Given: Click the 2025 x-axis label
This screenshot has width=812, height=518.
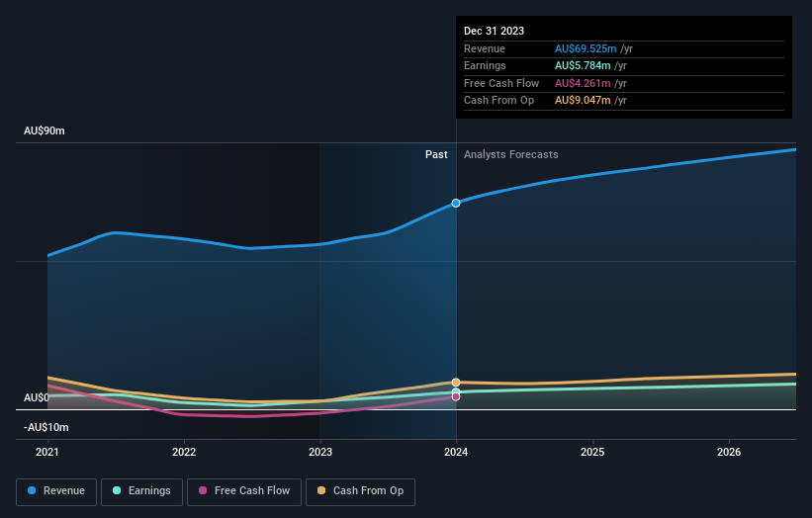Looking at the screenshot, I should (592, 452).
